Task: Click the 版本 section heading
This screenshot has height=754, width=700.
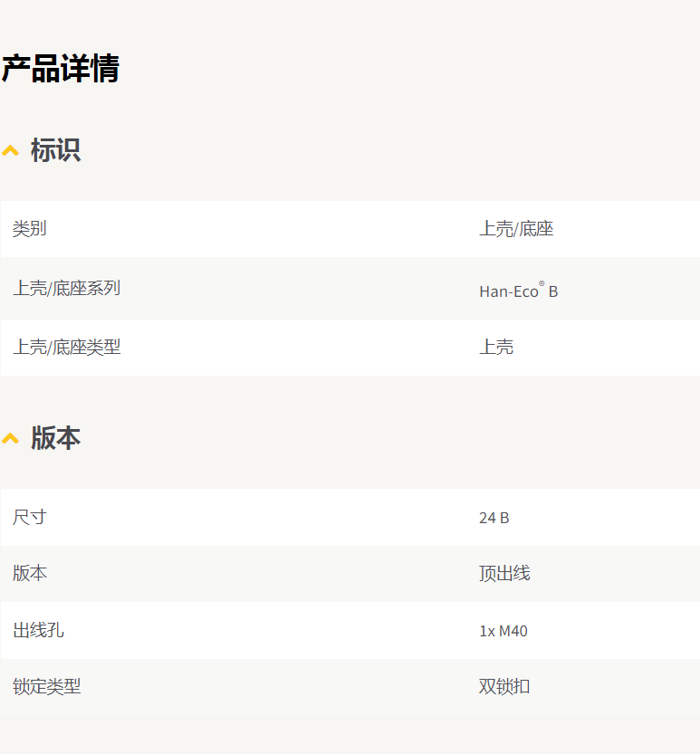Action: (55, 438)
